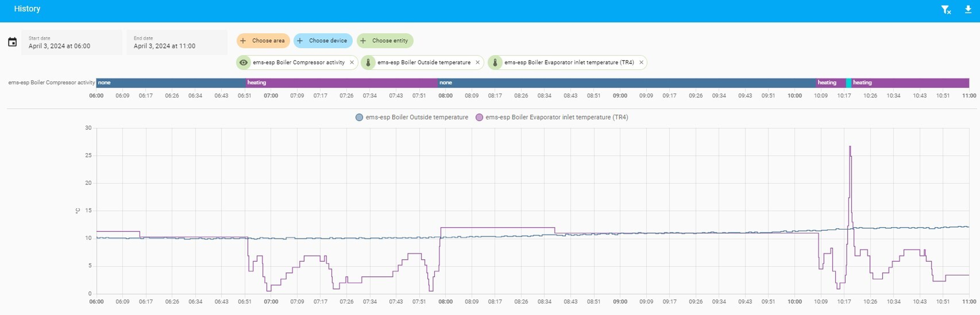Click 09:00 label on chart x-axis
The image size is (980, 315).
[620, 302]
